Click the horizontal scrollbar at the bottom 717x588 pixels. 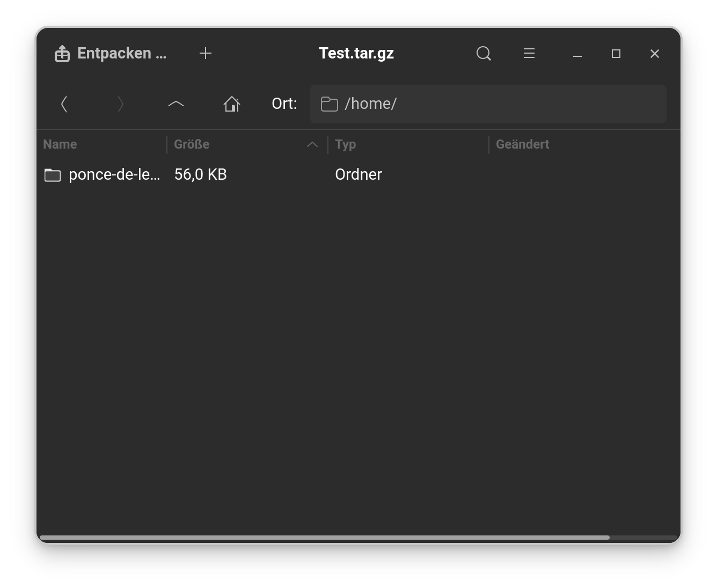coord(324,537)
